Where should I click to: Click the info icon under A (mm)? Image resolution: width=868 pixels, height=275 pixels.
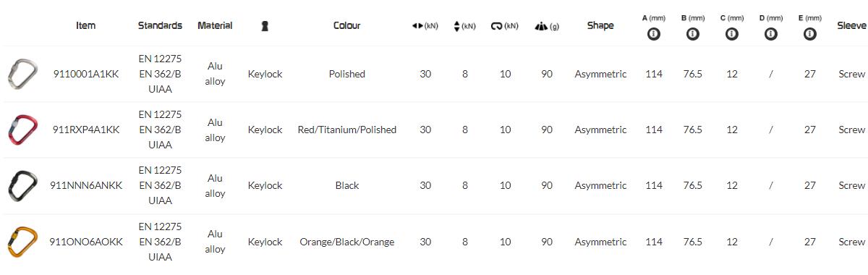pyautogui.click(x=654, y=34)
